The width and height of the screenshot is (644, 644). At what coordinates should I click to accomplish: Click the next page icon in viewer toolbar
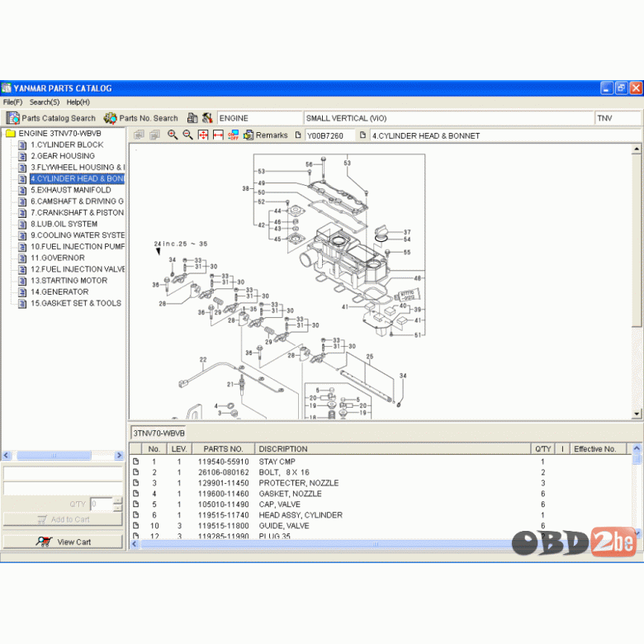click(154, 135)
